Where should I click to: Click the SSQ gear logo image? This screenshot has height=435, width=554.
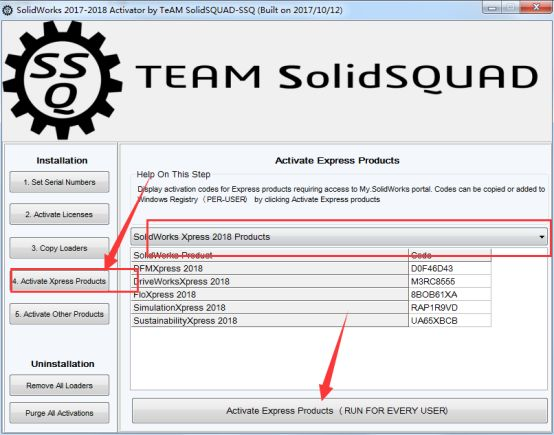tap(63, 79)
